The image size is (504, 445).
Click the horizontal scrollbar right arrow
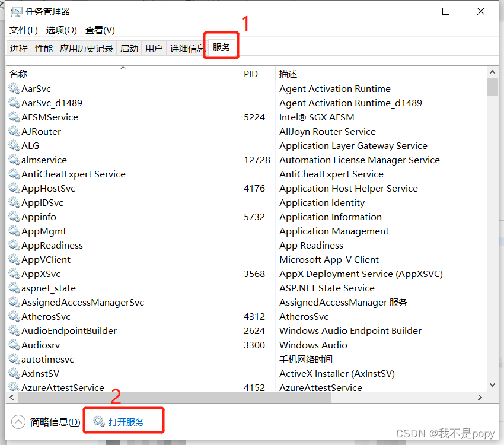coord(480,397)
